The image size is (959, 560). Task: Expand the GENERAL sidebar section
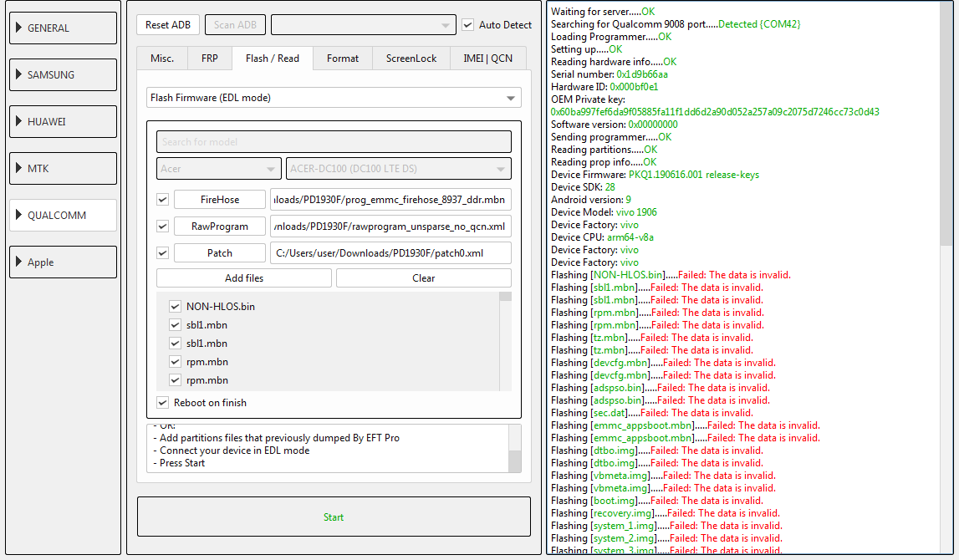tap(63, 28)
